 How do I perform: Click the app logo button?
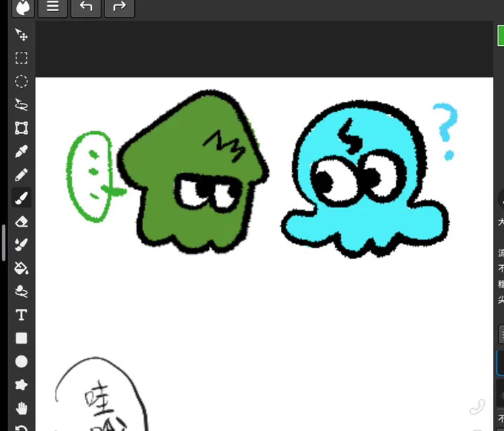tap(23, 7)
